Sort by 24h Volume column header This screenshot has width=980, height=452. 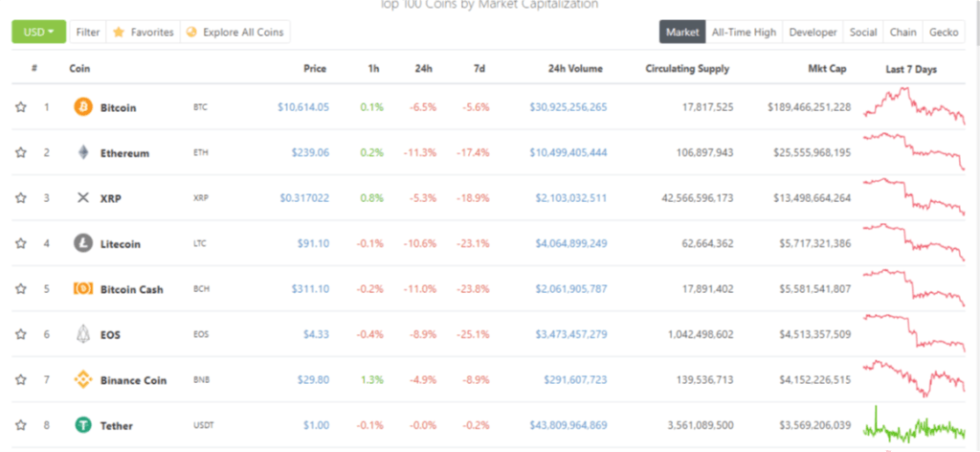[x=574, y=69]
